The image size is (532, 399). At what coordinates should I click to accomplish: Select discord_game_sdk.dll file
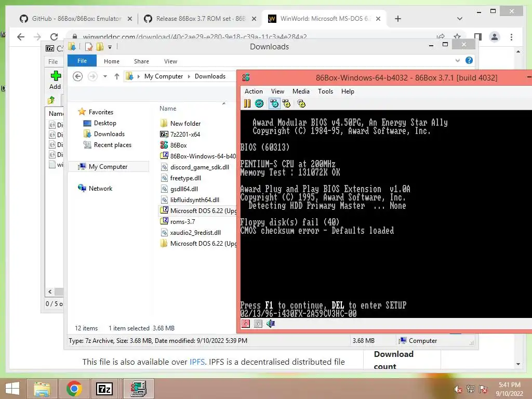[x=199, y=167]
